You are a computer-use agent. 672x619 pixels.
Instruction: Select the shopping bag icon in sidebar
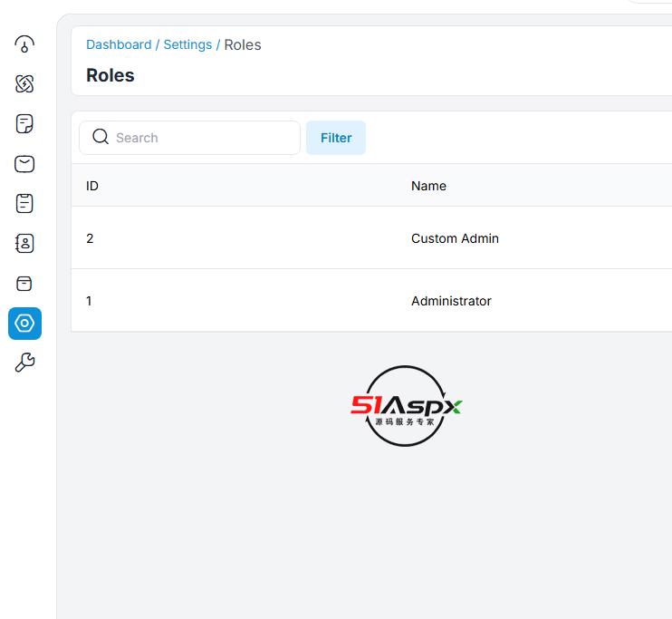click(x=24, y=164)
